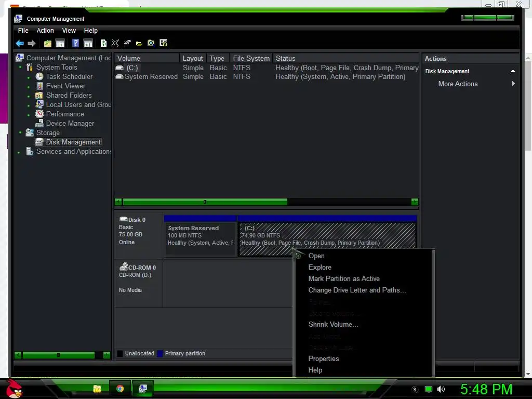Open Help via the question mark icon
532x399 pixels.
(x=76, y=43)
